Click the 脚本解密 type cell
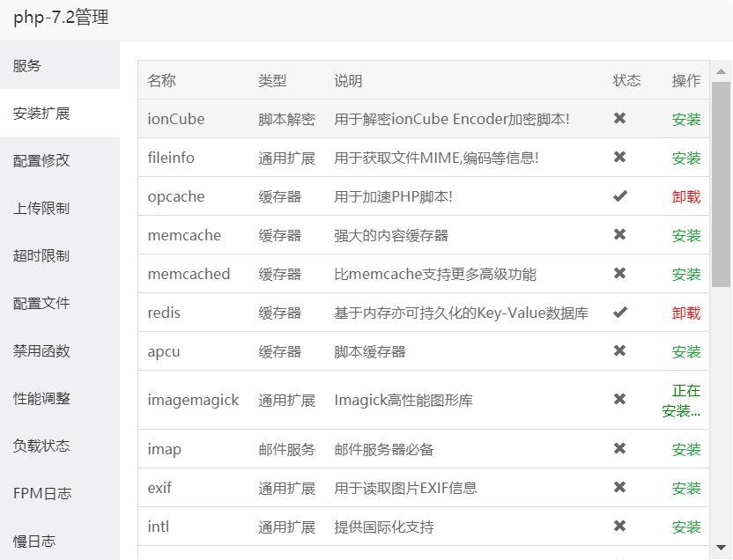Image resolution: width=733 pixels, height=560 pixels. point(286,119)
